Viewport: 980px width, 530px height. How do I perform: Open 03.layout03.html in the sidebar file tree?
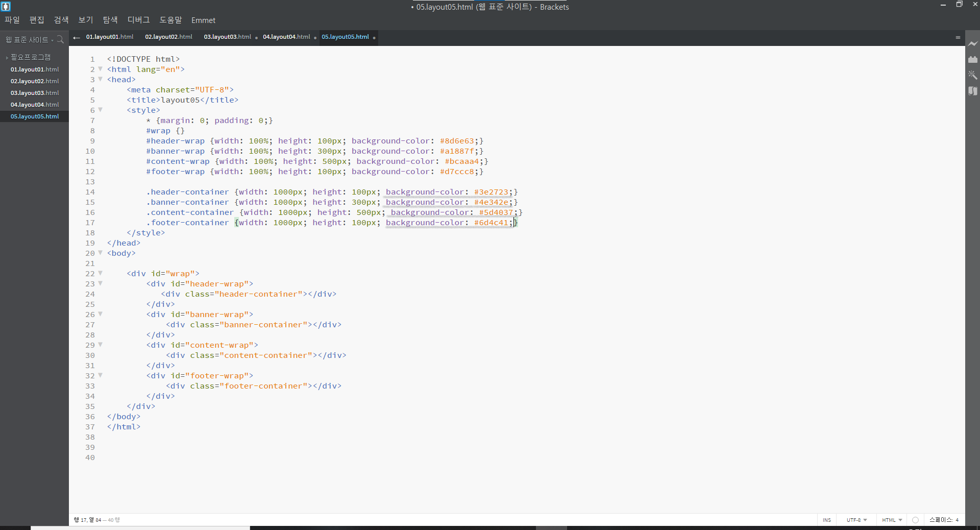34,93
